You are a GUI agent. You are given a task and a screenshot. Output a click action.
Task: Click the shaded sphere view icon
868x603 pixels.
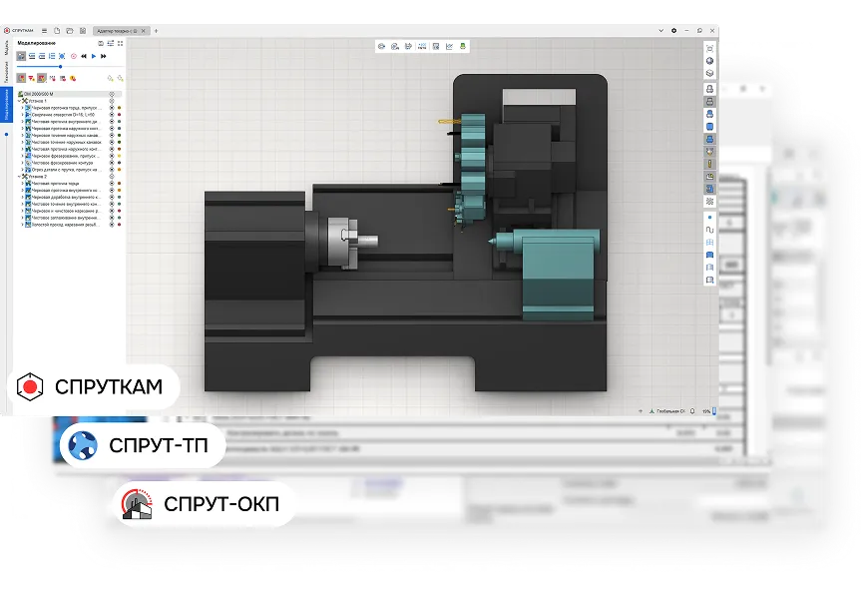pos(709,61)
